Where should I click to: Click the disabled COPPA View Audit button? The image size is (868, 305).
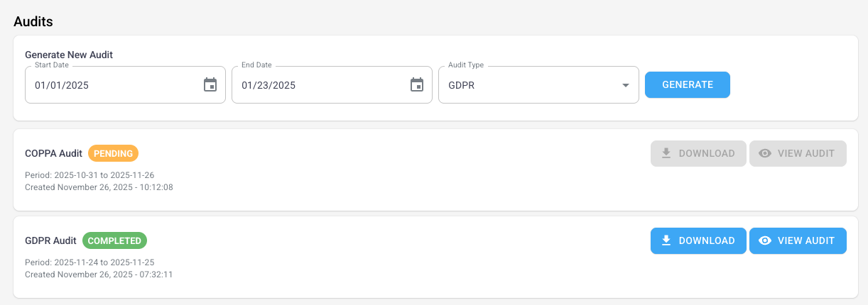[798, 153]
